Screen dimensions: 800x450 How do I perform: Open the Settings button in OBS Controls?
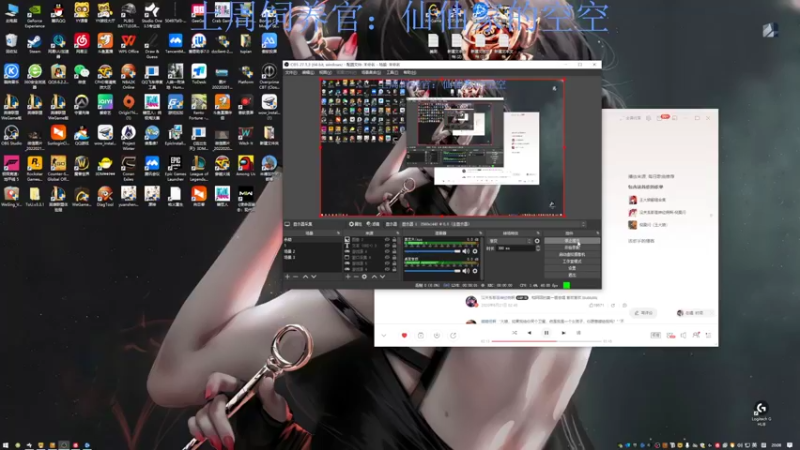pos(572,268)
